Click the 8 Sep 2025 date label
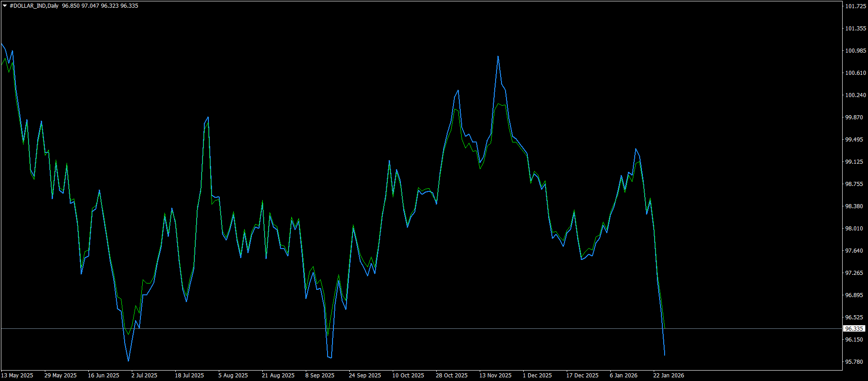The width and height of the screenshot is (868, 381). coord(319,375)
